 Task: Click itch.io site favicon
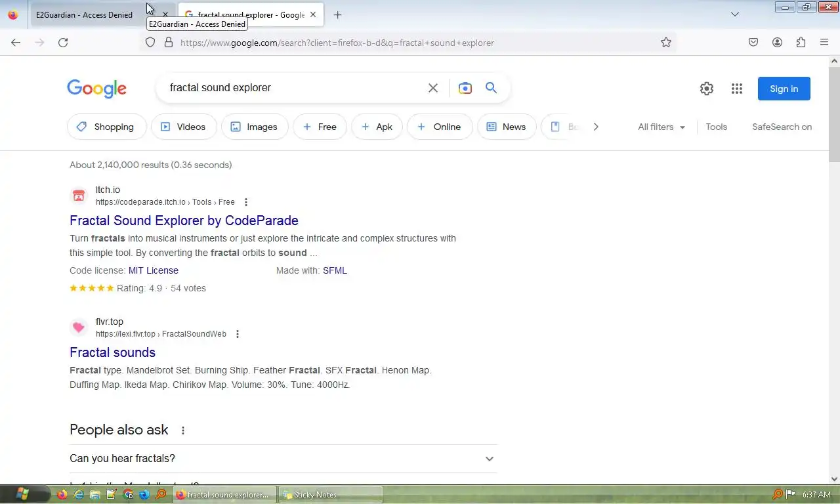[x=79, y=196]
